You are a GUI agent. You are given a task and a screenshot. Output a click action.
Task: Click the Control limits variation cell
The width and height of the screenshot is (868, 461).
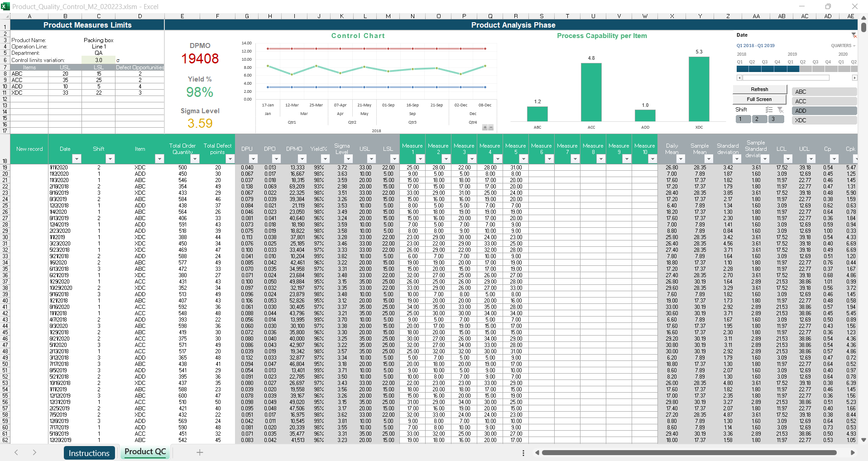coord(98,60)
